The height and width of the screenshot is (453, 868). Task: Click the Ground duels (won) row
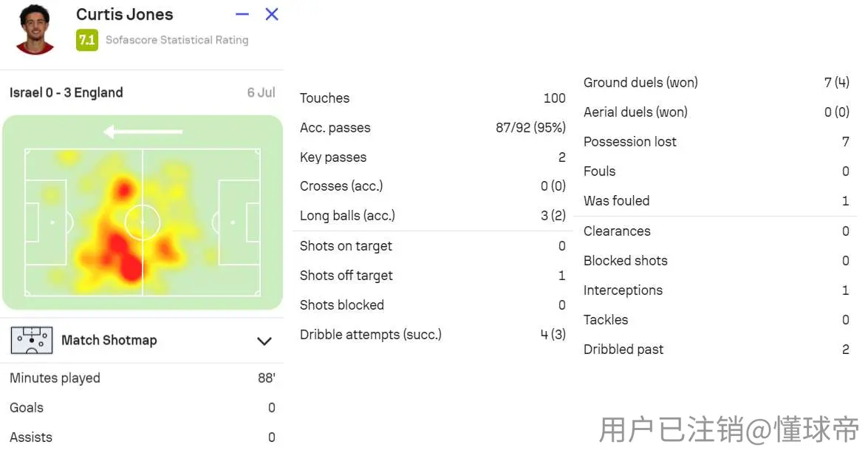click(x=716, y=83)
